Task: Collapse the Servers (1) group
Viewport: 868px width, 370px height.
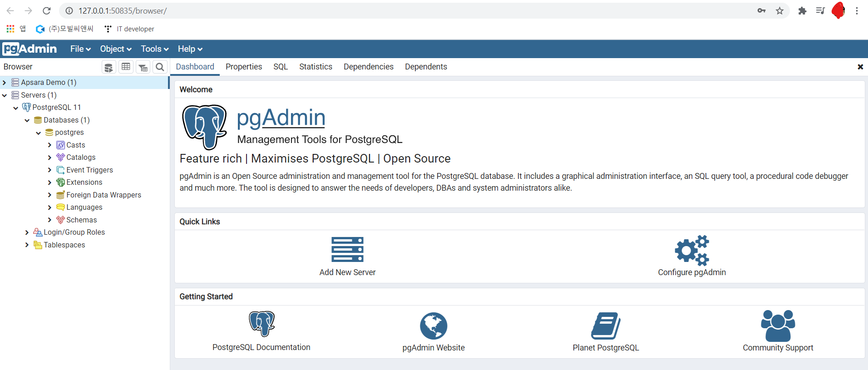Action: tap(4, 95)
